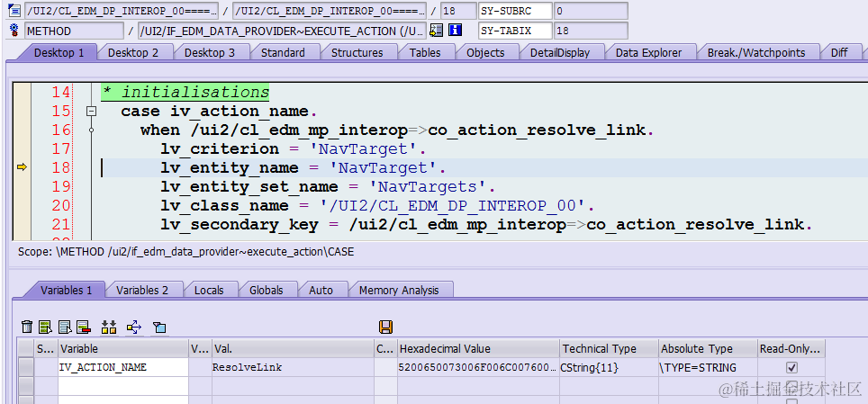Click the program icon beside the first path field
868x404 pixels.
14,10
